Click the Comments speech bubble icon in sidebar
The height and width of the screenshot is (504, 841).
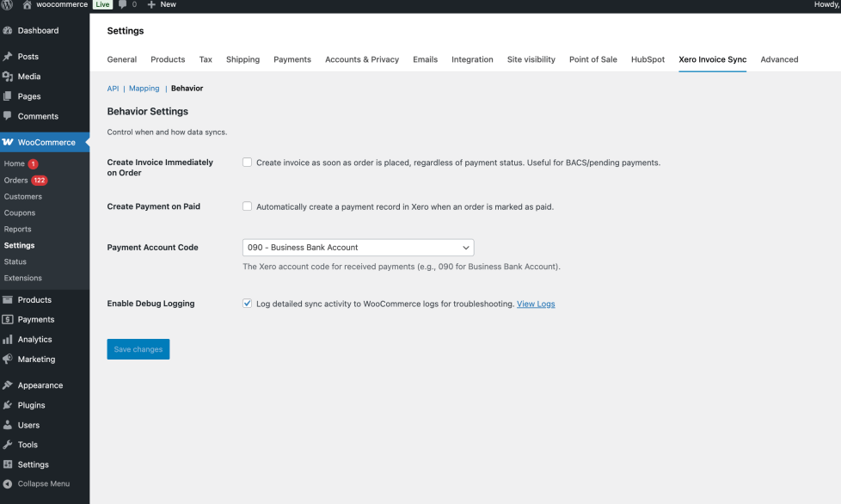pos(8,116)
